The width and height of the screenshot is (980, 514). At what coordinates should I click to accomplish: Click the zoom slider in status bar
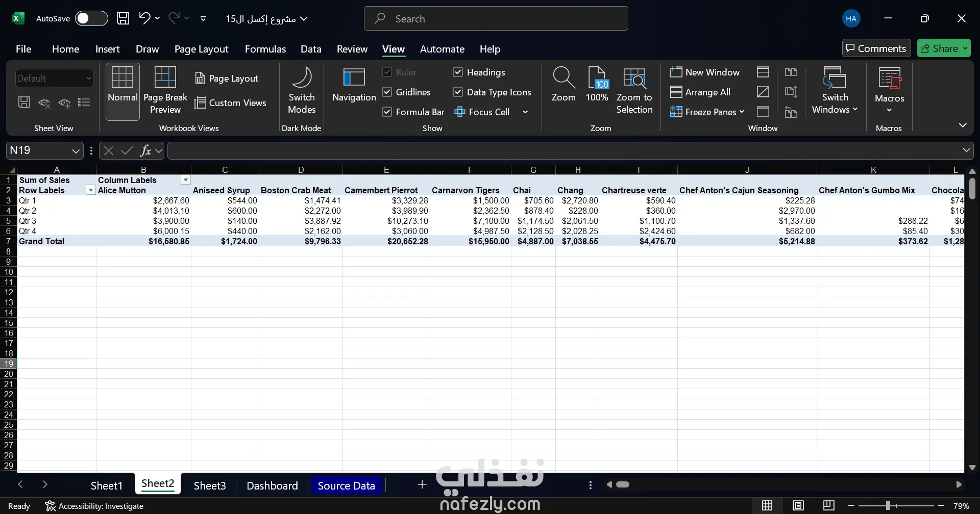coord(888,506)
